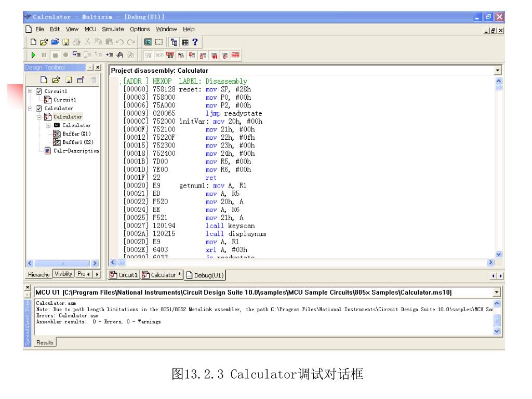The image size is (532, 399).
Task: Switch to the Circuit1 document tab
Action: [x=124, y=275]
